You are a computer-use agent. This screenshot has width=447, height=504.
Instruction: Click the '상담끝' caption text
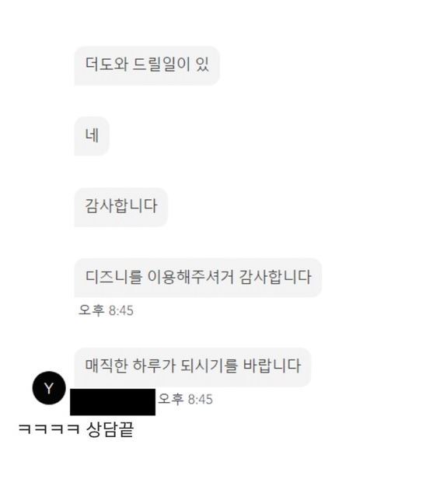[110, 429]
